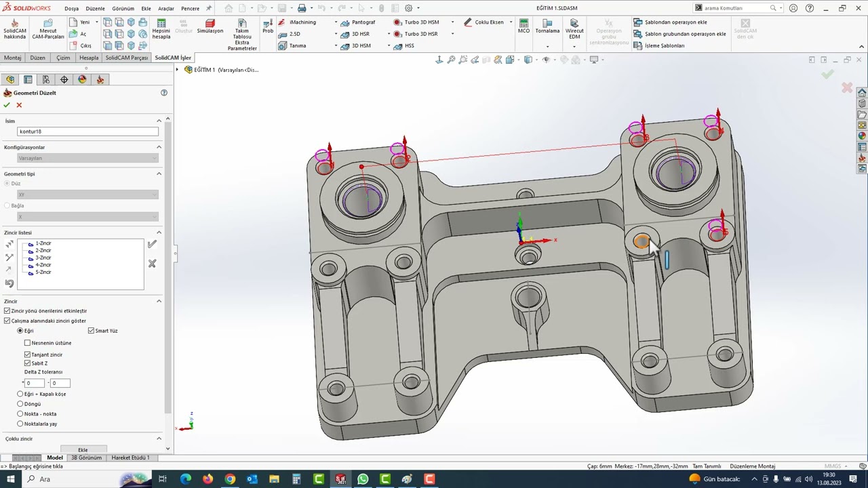Select 3-Zincir in chain list
This screenshot has height=488, width=868.
click(x=43, y=258)
